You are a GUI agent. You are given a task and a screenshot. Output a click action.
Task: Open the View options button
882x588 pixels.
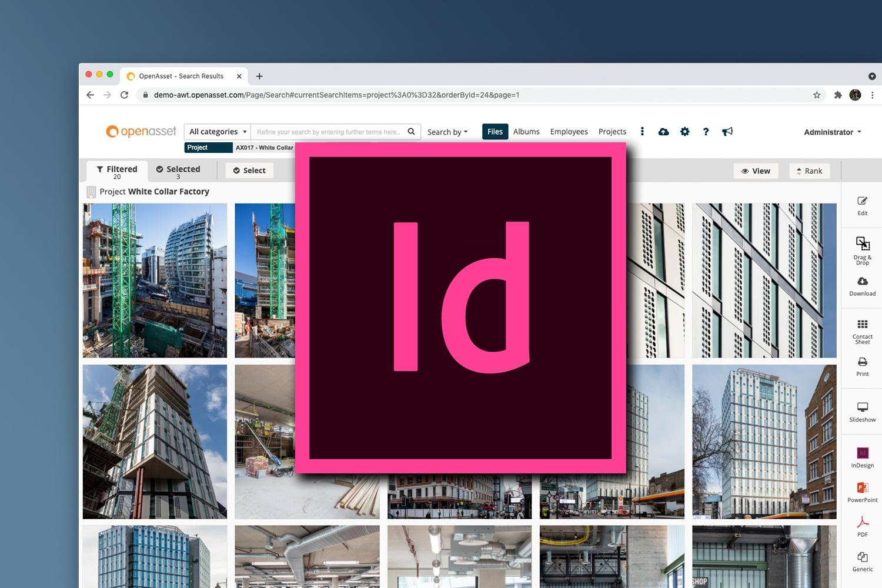756,171
